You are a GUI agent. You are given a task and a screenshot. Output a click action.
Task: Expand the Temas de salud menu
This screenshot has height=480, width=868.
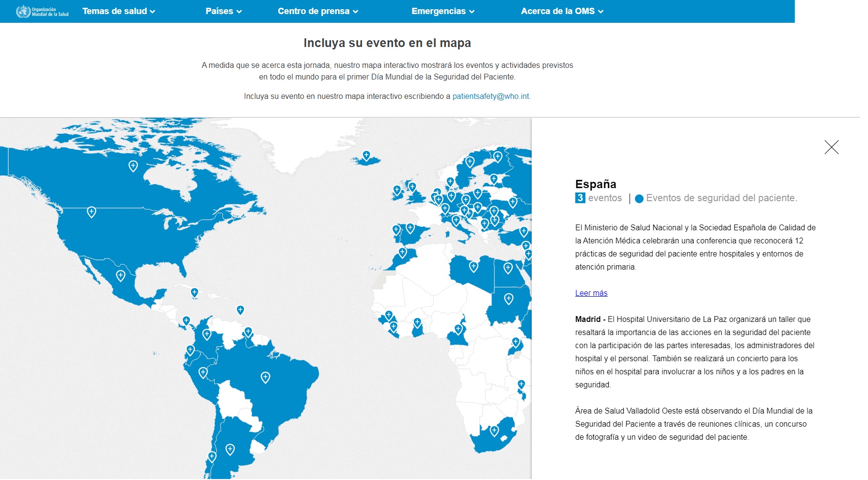click(119, 11)
